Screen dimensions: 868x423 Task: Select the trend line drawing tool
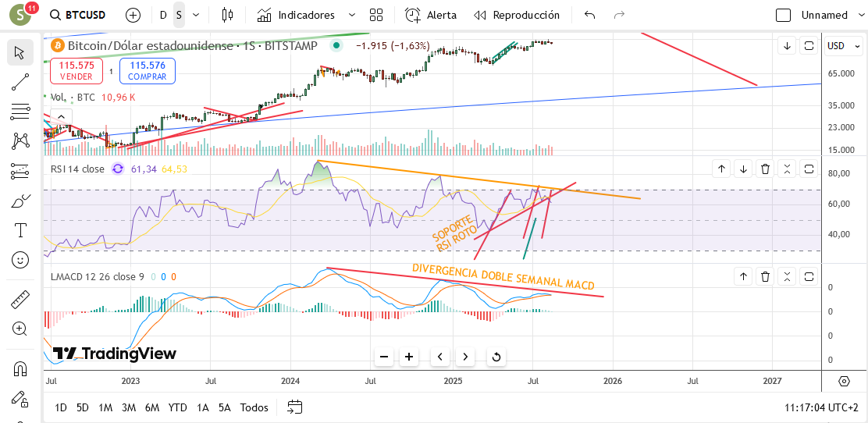[20, 83]
